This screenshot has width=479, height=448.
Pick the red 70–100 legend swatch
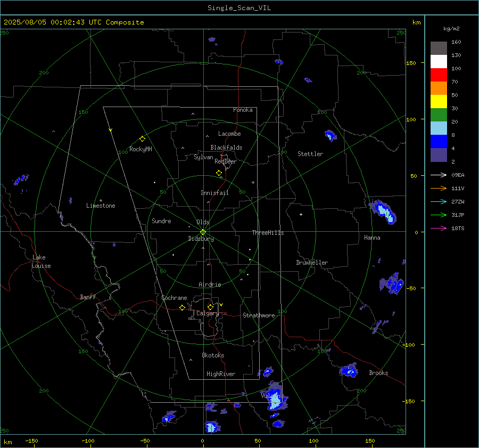pos(439,75)
